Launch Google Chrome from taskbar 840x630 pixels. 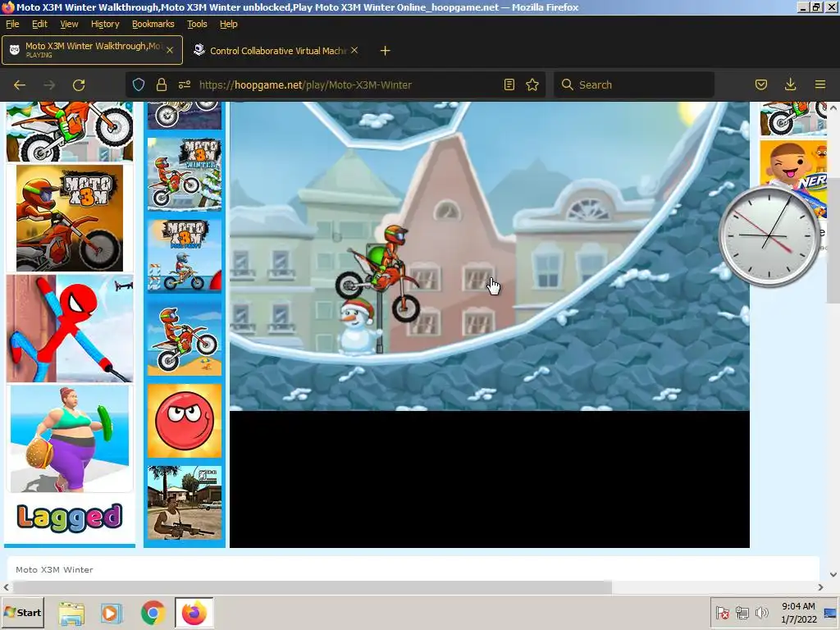(x=153, y=613)
